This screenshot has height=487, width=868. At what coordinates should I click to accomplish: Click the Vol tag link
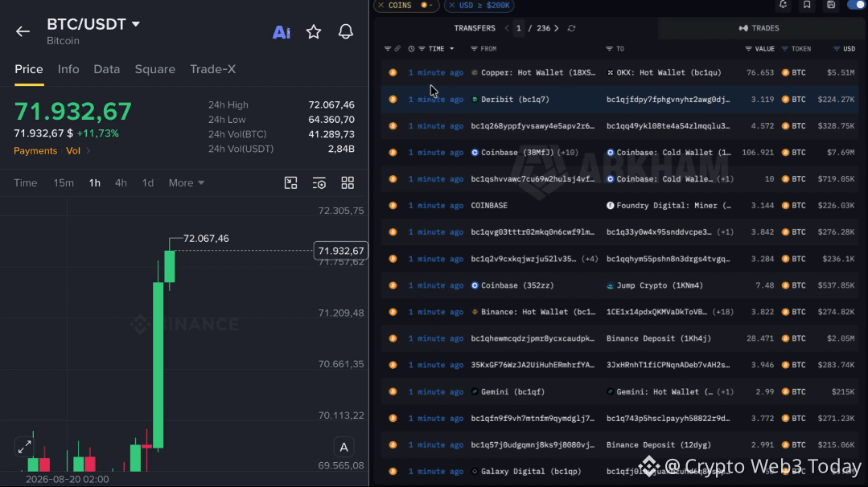click(73, 151)
